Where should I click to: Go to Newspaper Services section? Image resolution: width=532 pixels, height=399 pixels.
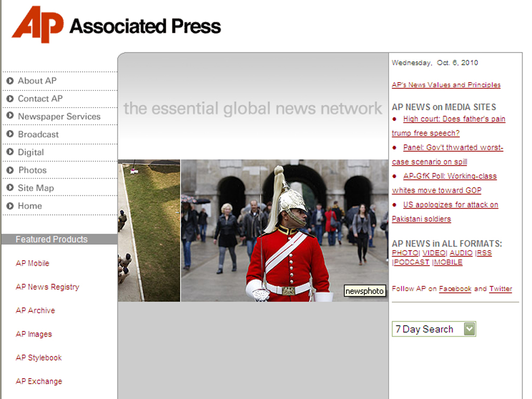(59, 116)
